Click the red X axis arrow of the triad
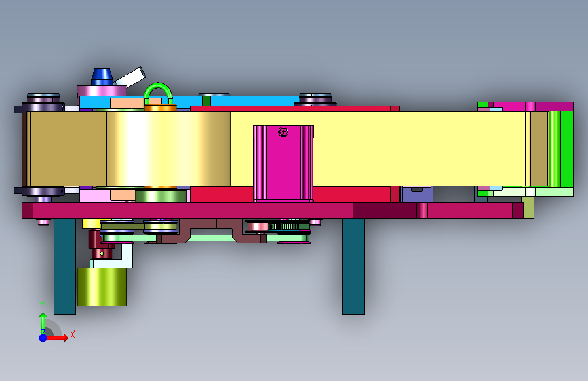 [x=57, y=338]
